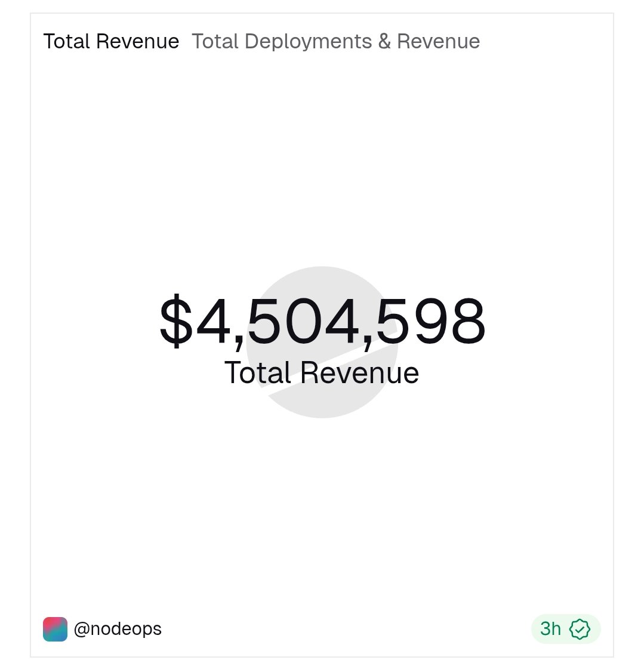Click the Total Revenue caption below the amount

coord(322,372)
